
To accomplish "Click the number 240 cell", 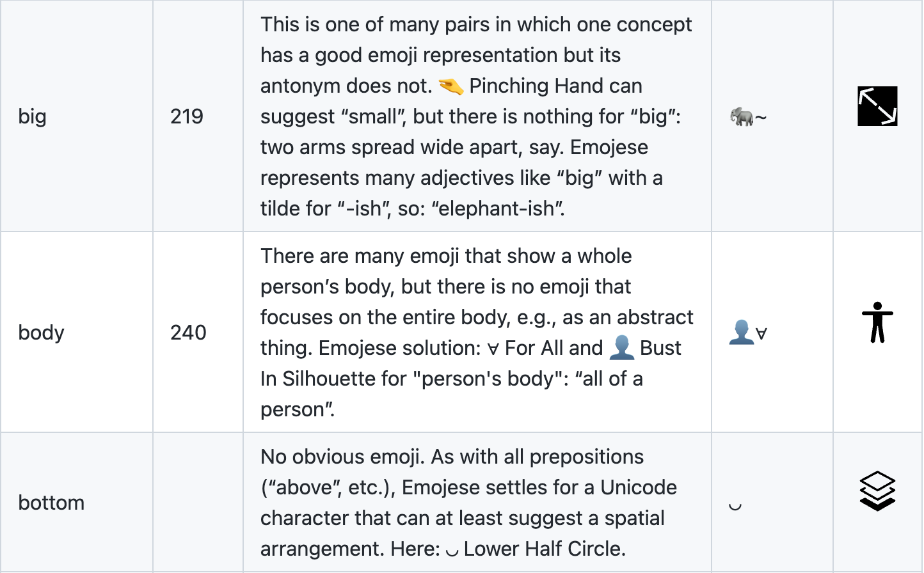I will point(198,332).
